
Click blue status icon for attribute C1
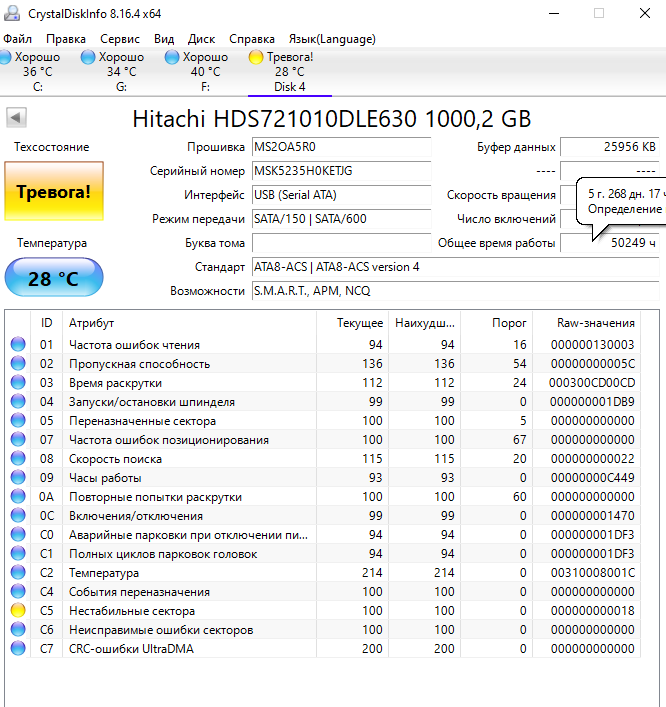[18, 553]
